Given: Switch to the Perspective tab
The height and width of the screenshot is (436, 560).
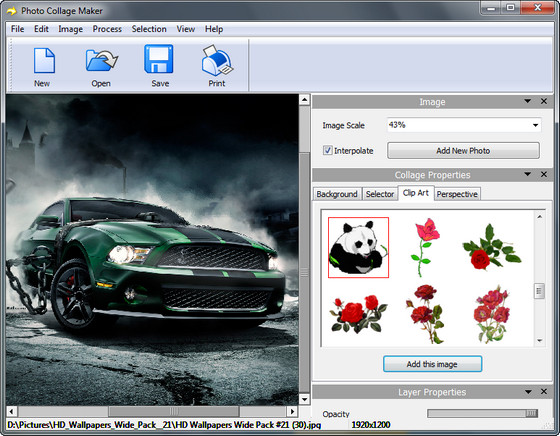Looking at the screenshot, I should [457, 194].
